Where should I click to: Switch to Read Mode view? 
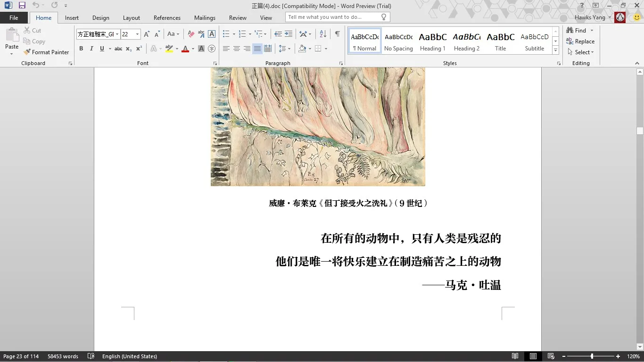515,356
